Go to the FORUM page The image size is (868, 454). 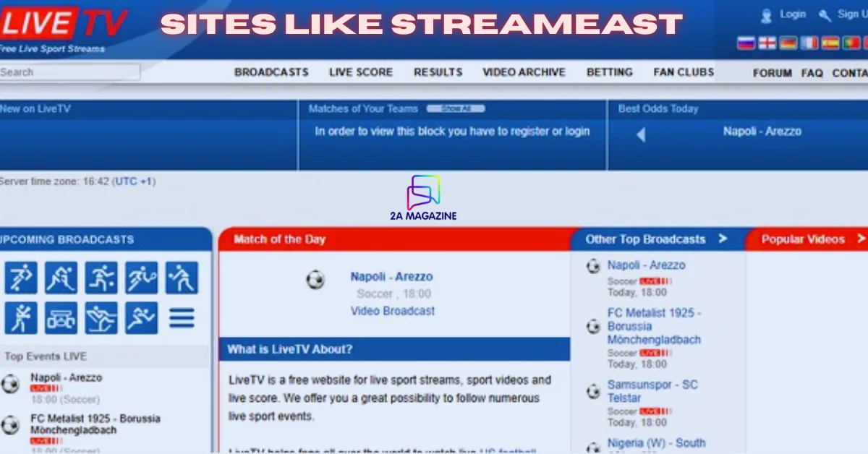pos(772,74)
